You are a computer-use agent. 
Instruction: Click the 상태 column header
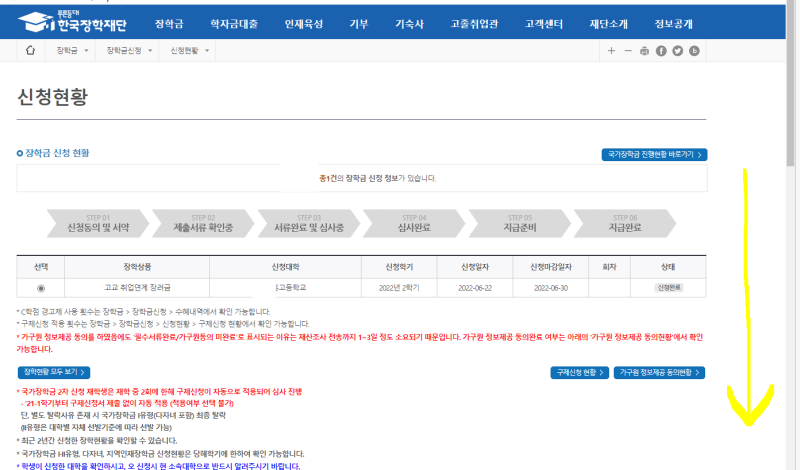(x=668, y=267)
